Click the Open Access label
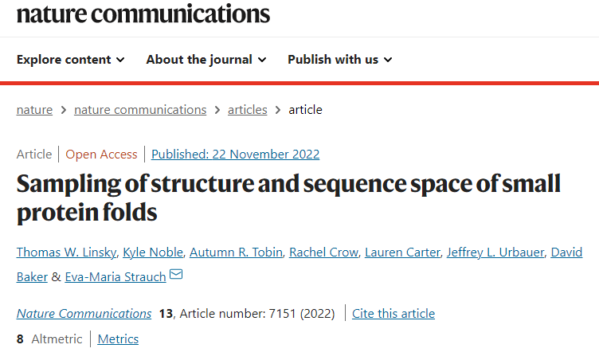 pos(101,155)
